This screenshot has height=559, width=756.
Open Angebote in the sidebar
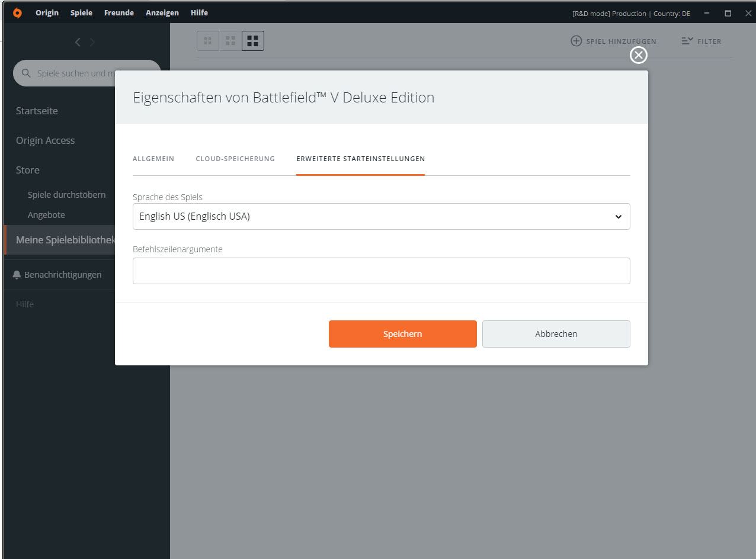46,215
